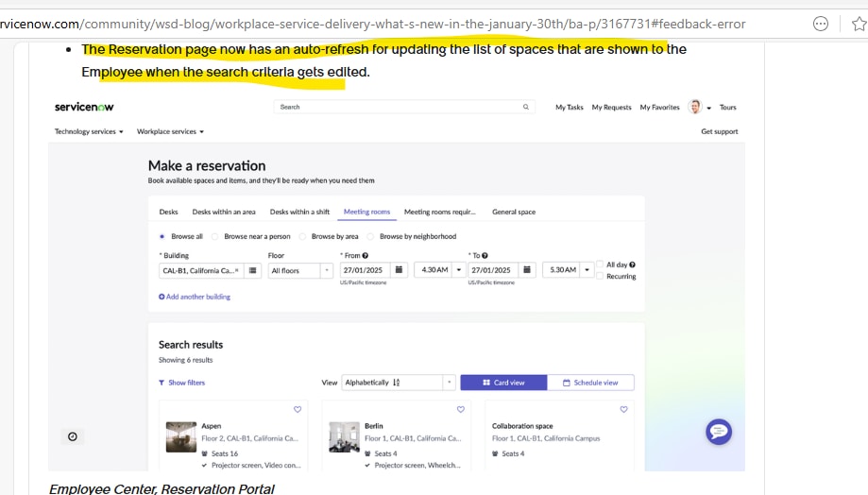Screen dimensions: 868x495
Task: Open Desks within an area tab
Action: [x=224, y=212]
